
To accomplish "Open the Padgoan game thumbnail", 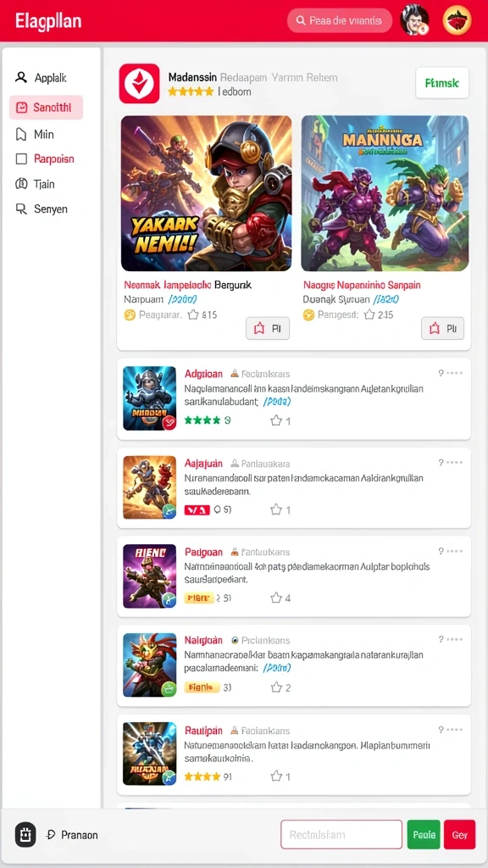I will 149,576.
